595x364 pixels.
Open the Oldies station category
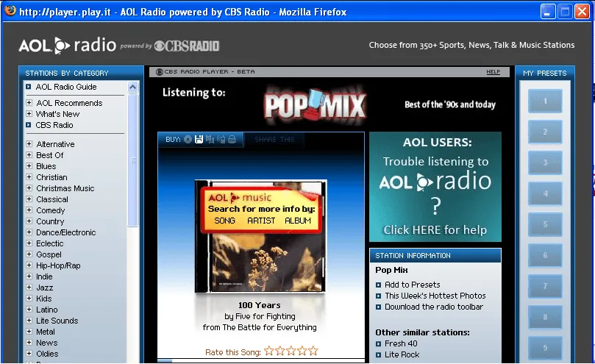point(47,354)
